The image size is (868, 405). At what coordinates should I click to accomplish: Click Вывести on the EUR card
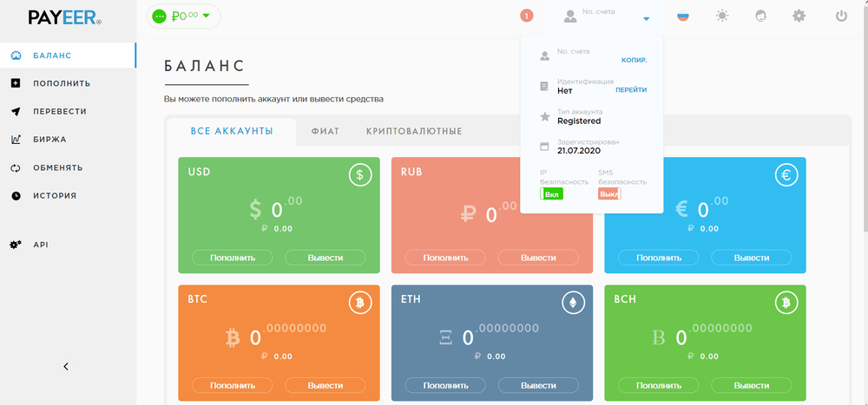pyautogui.click(x=752, y=258)
